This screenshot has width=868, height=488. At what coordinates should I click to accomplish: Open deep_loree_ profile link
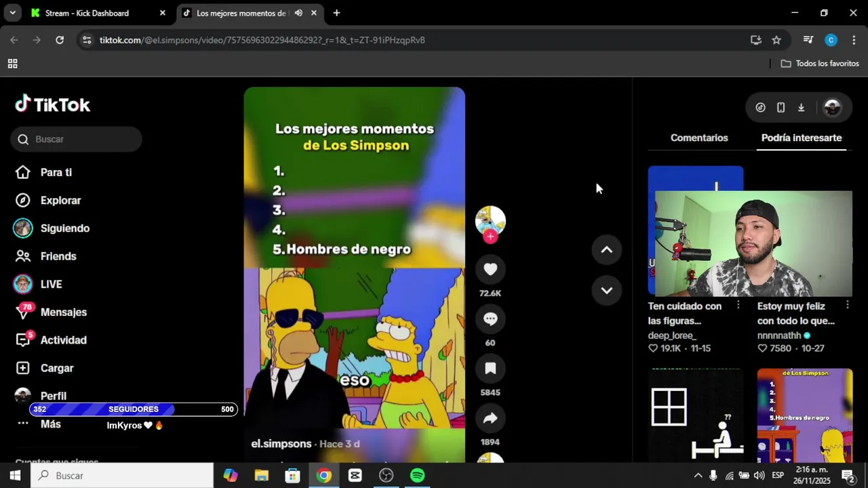(672, 335)
